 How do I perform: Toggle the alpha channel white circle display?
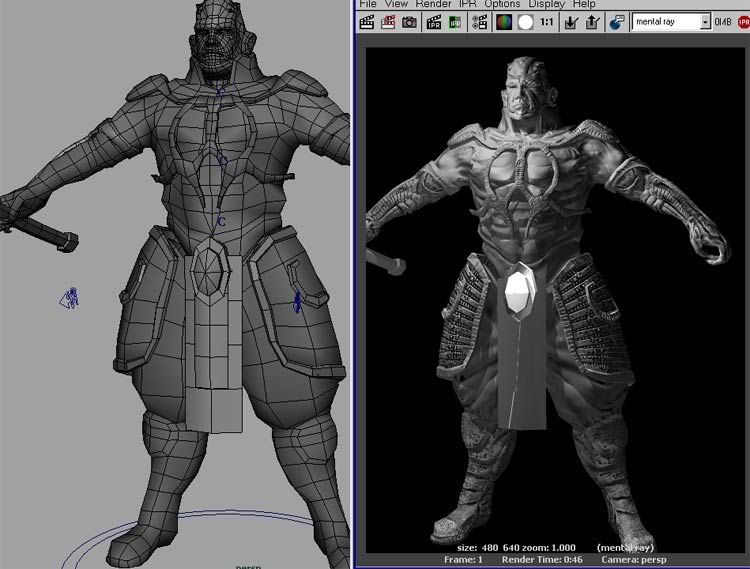[525, 22]
